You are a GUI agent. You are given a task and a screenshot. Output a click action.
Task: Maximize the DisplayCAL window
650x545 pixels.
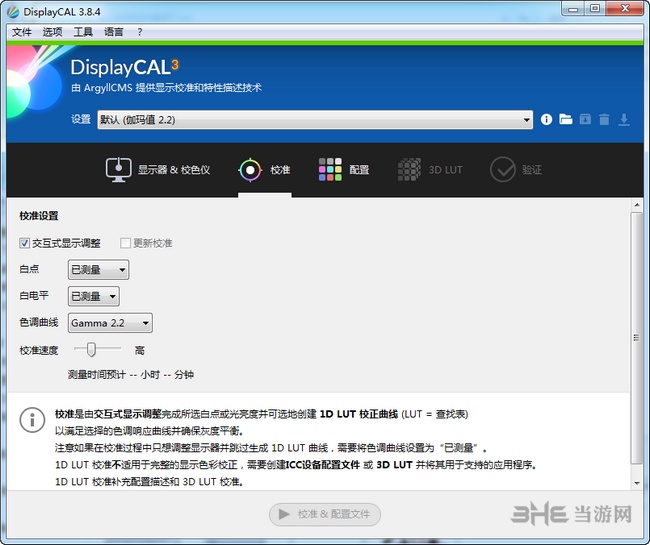point(595,9)
